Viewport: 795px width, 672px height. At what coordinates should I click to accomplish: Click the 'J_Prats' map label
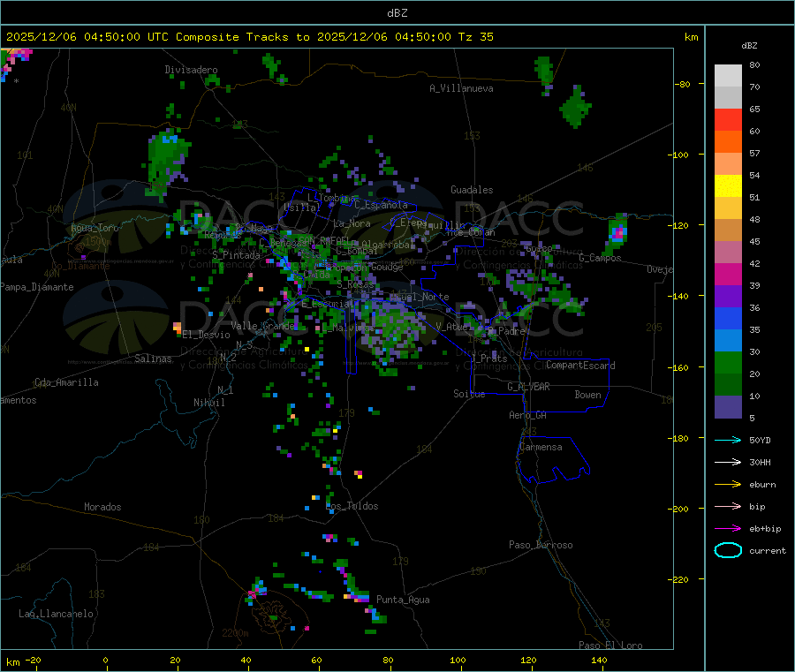[x=489, y=358]
